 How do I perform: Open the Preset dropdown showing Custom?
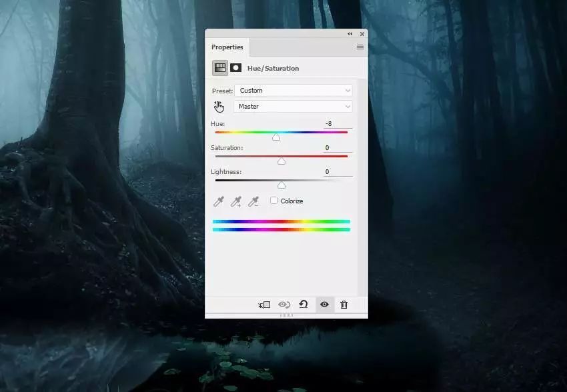click(294, 90)
